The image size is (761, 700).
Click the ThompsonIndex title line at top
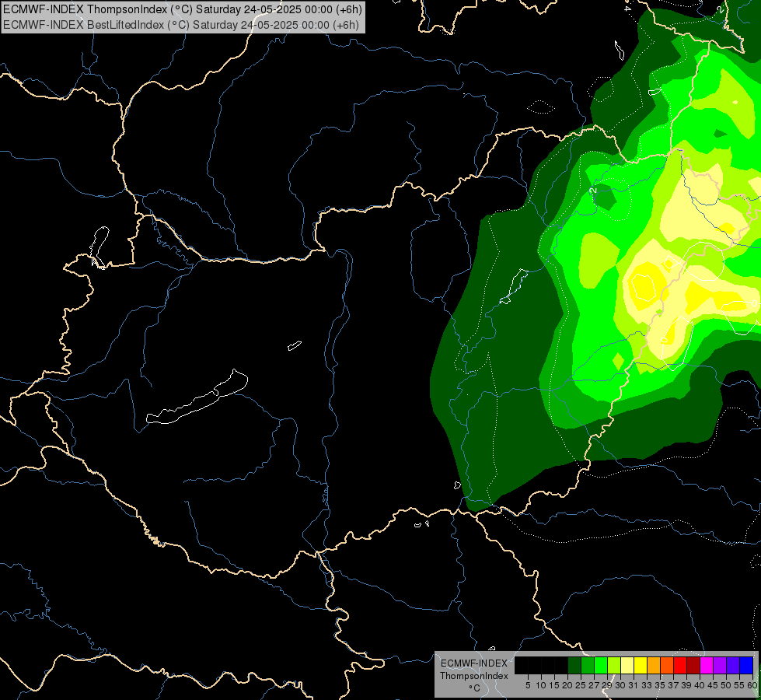click(x=181, y=9)
